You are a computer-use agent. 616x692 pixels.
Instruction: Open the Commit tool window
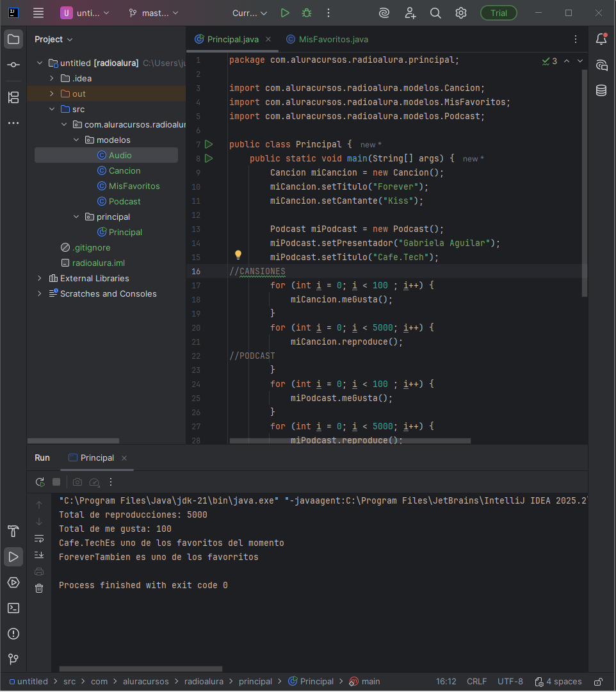coord(13,65)
